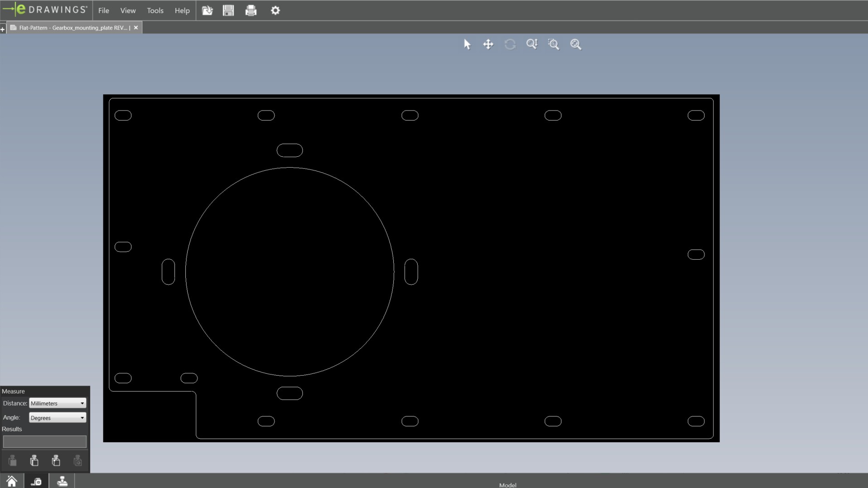Close the Flat-Pattern document tab
Viewport: 868px width, 488px height.
pos(136,28)
